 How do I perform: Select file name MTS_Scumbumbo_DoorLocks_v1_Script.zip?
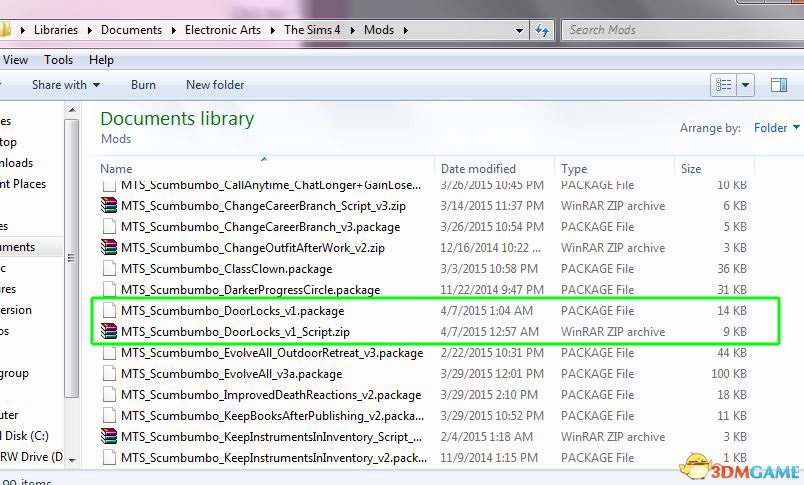coord(235,332)
